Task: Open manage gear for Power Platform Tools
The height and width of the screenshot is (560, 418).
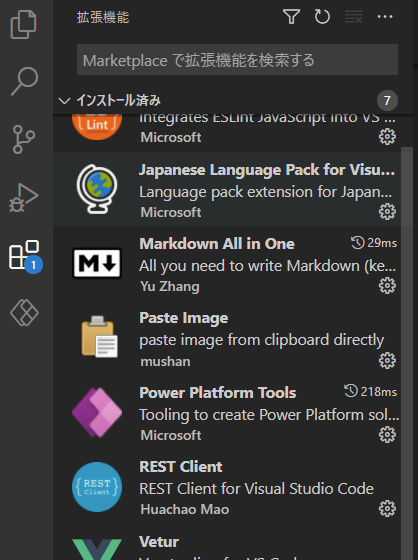Action: click(387, 435)
